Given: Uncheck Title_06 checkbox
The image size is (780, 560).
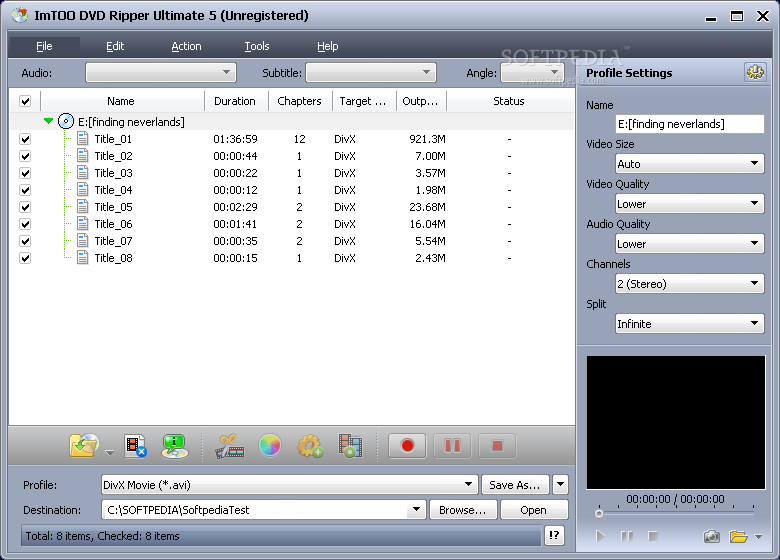Looking at the screenshot, I should (25, 224).
